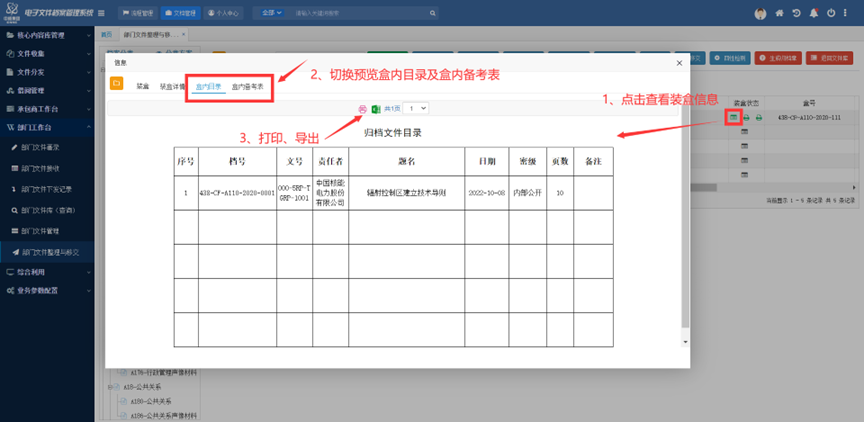This screenshot has height=422, width=864.
Task: Close the 信息 dialog with X
Action: (x=679, y=63)
